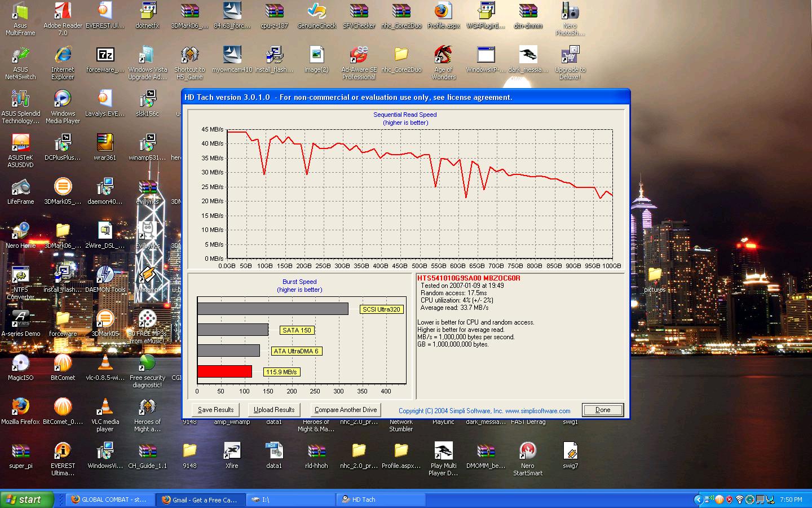Open the GenuineCheck icon

(316, 15)
